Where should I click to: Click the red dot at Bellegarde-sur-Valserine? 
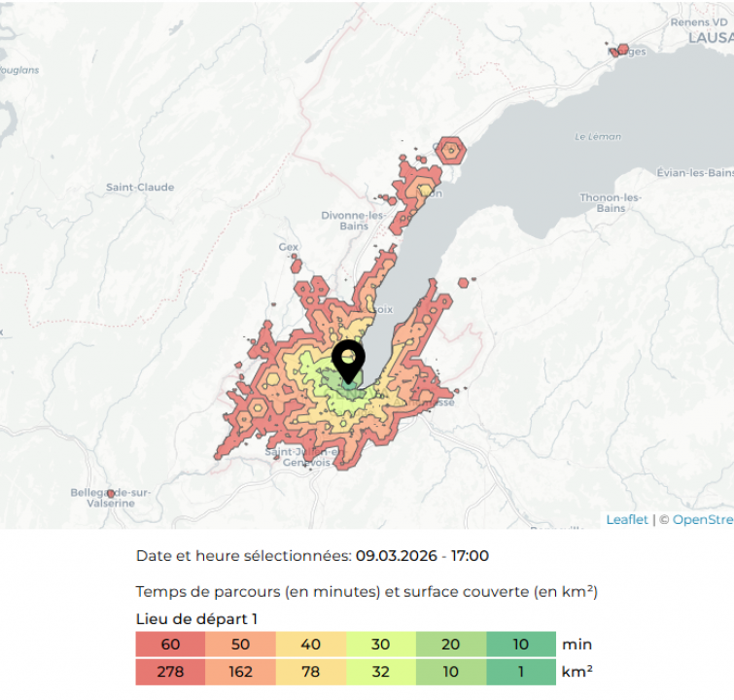pos(111,494)
